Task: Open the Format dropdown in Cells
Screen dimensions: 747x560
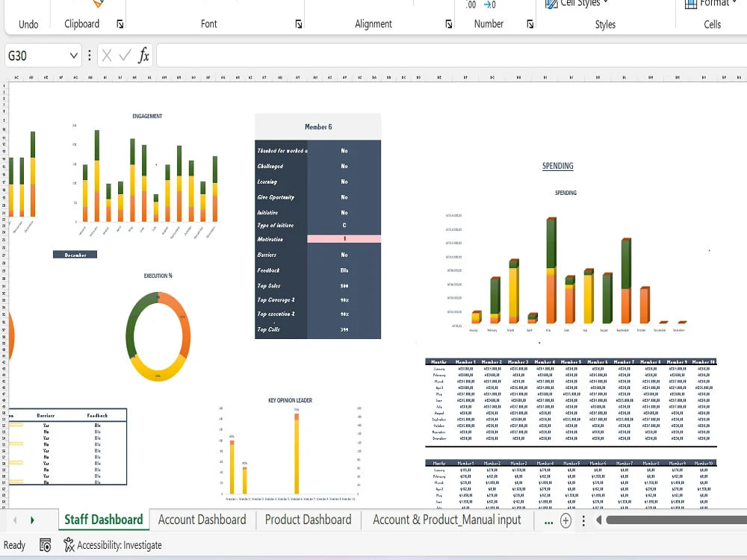Action: click(x=711, y=4)
